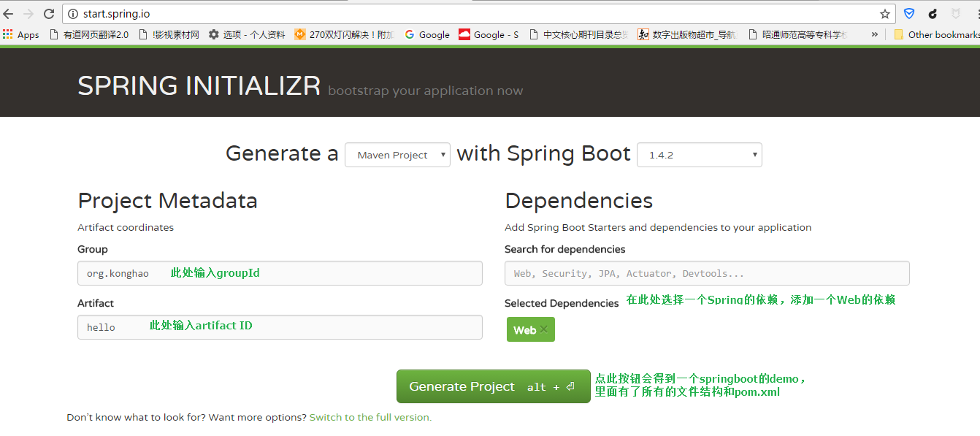
Task: Open the Apps grid shortcut
Action: coord(21,34)
